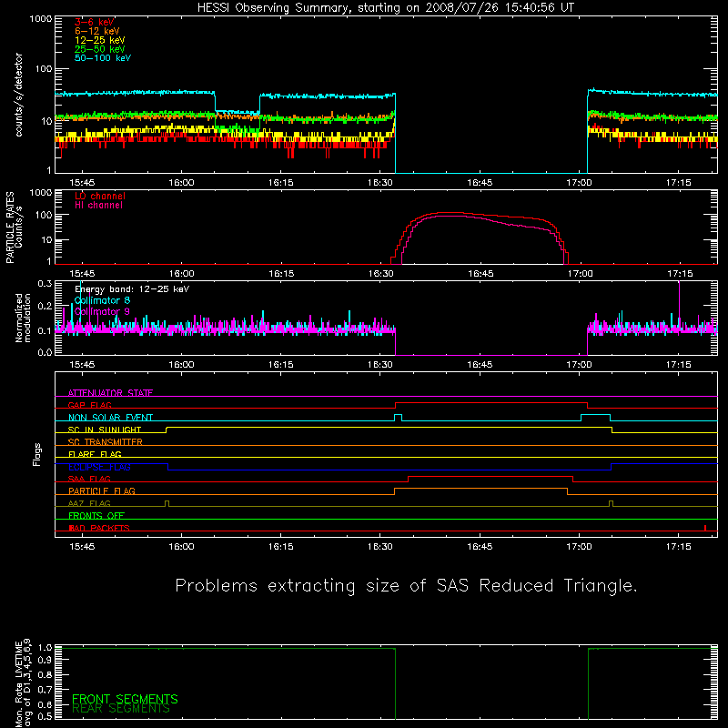The height and width of the screenshot is (728, 728).
Task: Click the 16:30 label under the modulation plot
Action: (x=380, y=365)
